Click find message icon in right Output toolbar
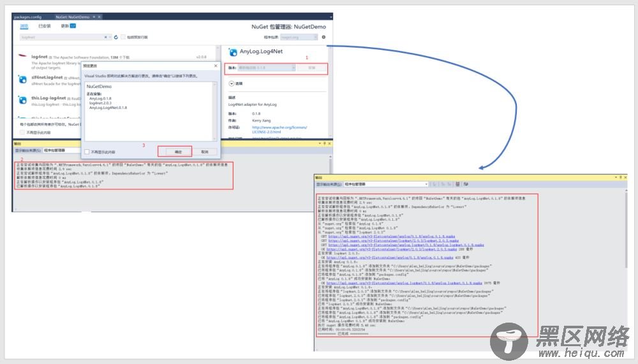The width and height of the screenshot is (638, 364). [434, 184]
